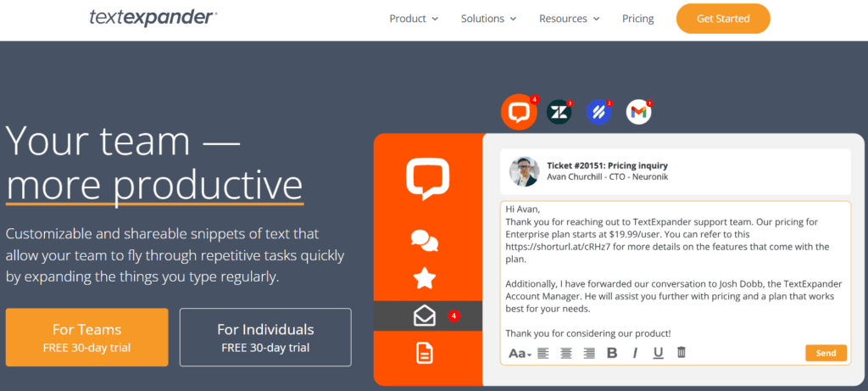
Task: Select the Zendesk app icon
Action: tap(559, 113)
